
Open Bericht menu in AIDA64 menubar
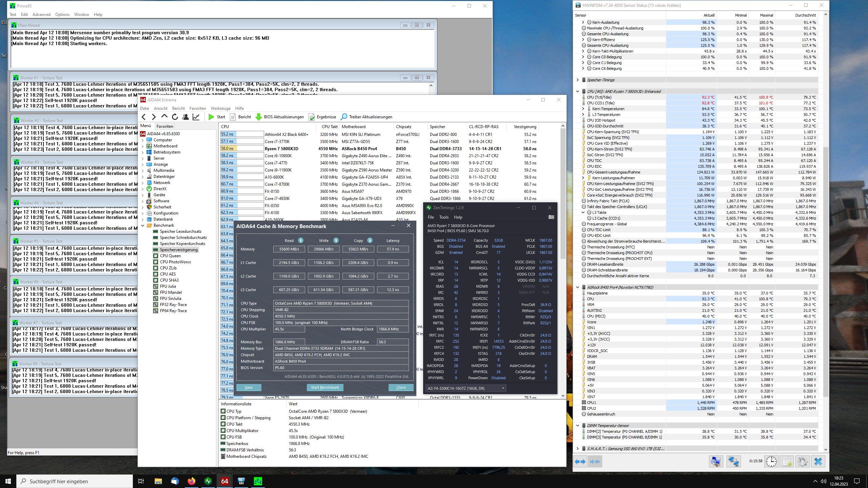pos(178,108)
